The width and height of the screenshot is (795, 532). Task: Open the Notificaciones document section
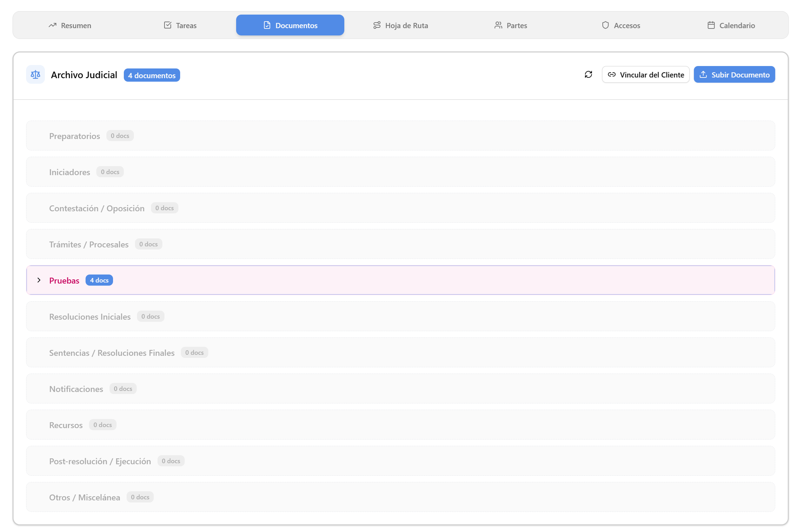(76, 388)
